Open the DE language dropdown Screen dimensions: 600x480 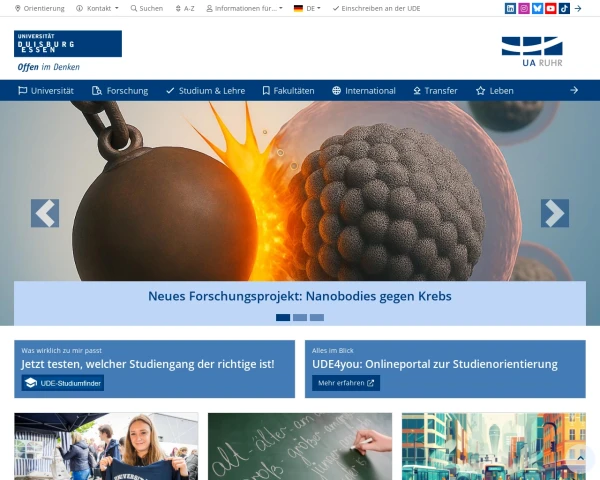pos(307,8)
